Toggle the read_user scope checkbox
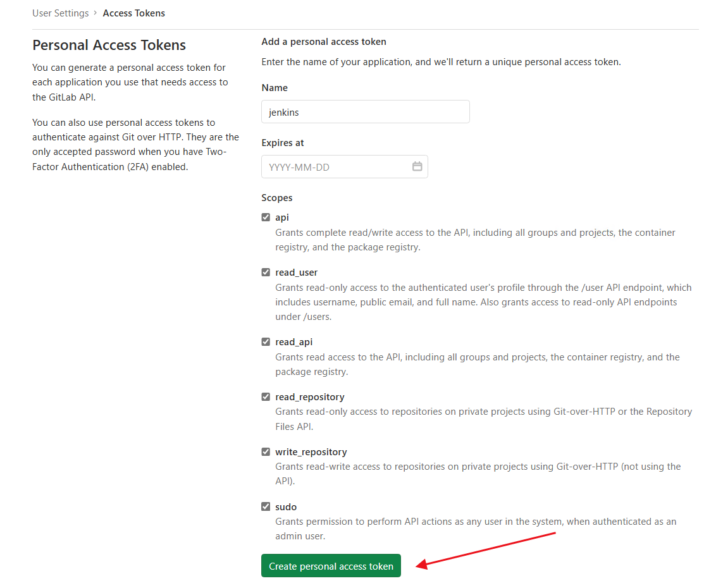This screenshot has width=704, height=588. (x=266, y=273)
